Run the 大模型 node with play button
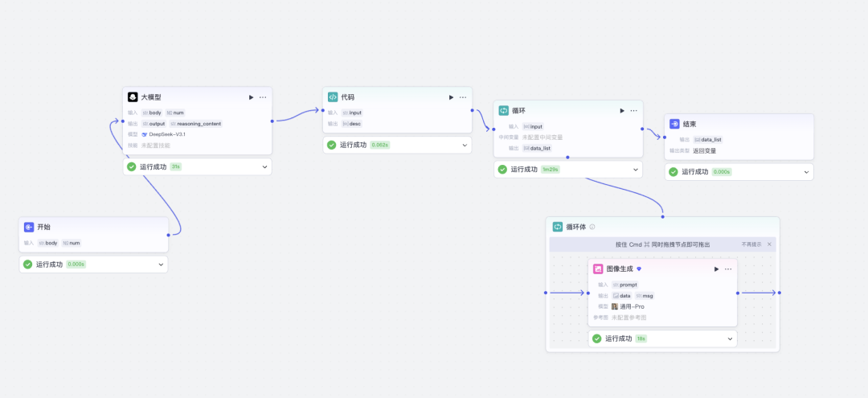868x398 pixels. tap(251, 97)
